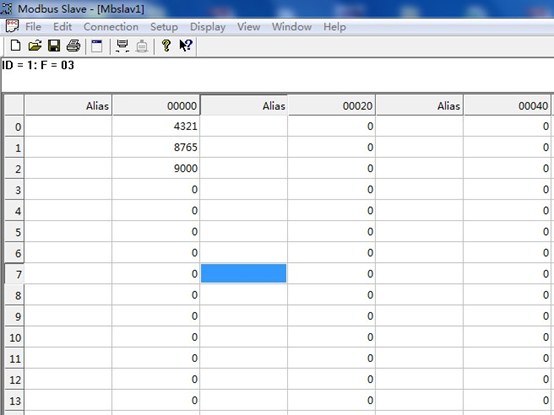The height and width of the screenshot is (415, 554).
Task: Open the Connection menu
Action: [x=111, y=27]
